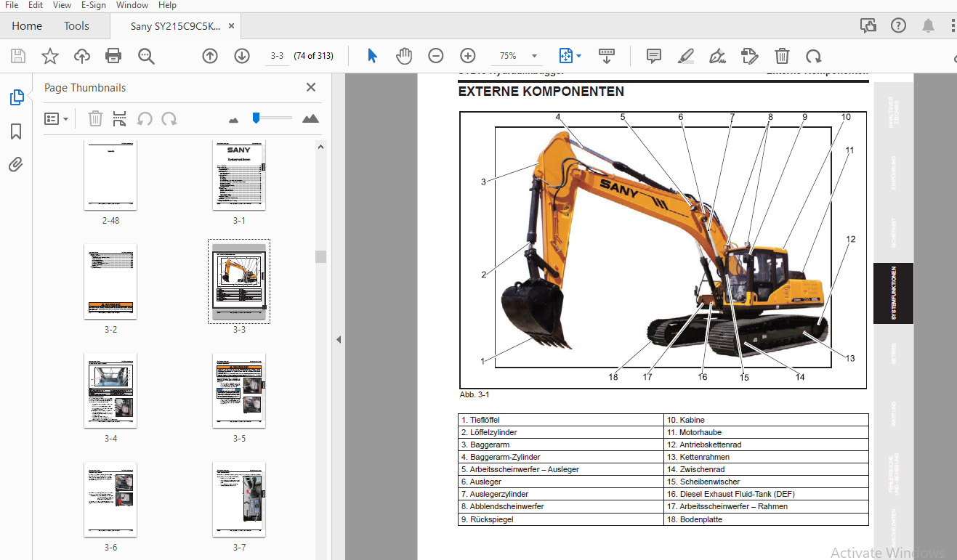Open the Help menu
The image size is (957, 560).
[167, 5]
